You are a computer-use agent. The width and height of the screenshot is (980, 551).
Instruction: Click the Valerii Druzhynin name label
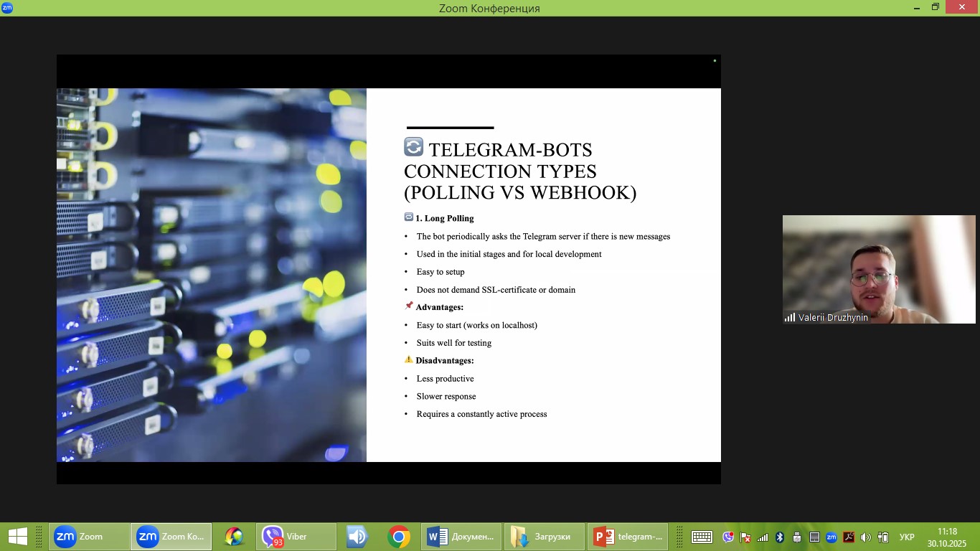tap(833, 317)
